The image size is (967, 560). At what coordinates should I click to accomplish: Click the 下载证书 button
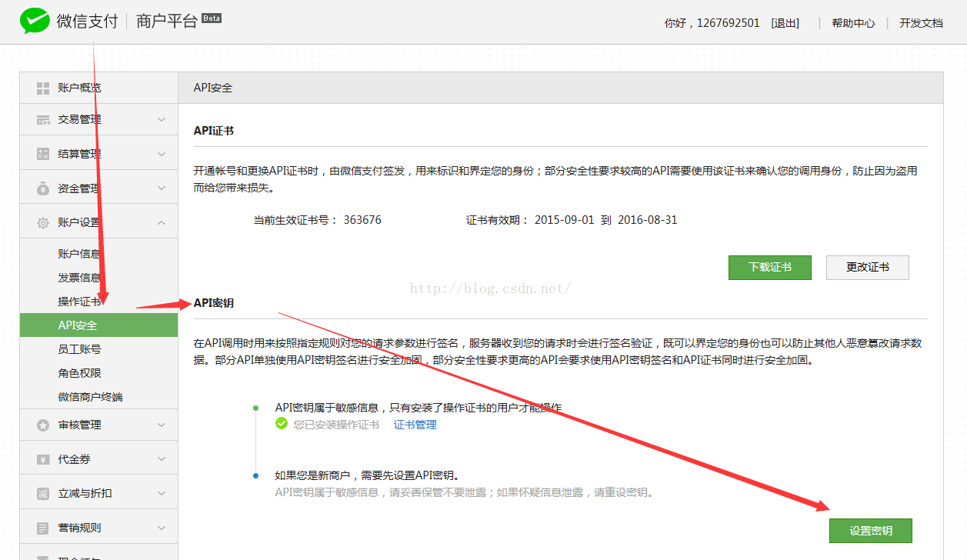[x=770, y=267]
